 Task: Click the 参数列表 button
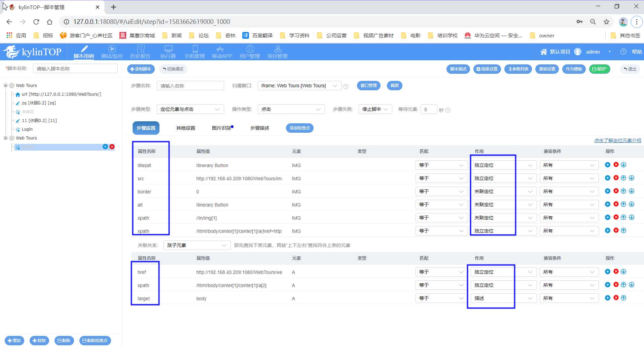[518, 69]
